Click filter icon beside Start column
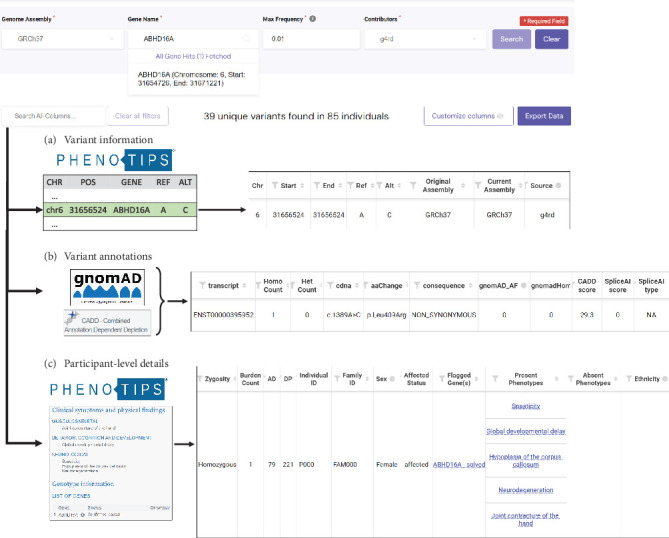 coord(275,185)
